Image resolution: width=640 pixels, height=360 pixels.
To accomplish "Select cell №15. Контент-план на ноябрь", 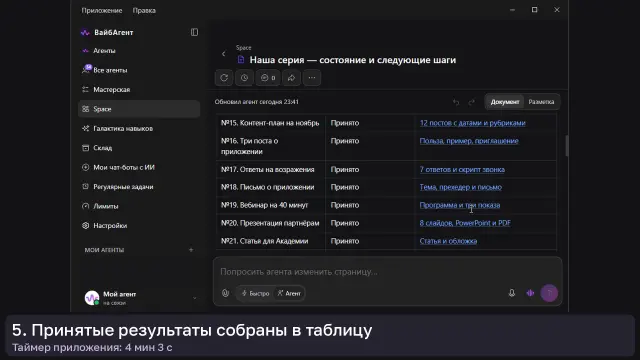I will click(270, 123).
